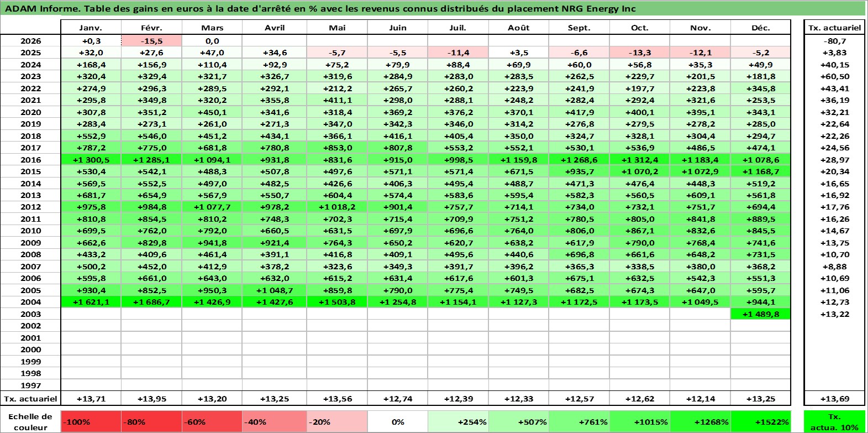This screenshot has width=868, height=433.
Task: Select the -40% color scale swatch
Action: coord(275,421)
